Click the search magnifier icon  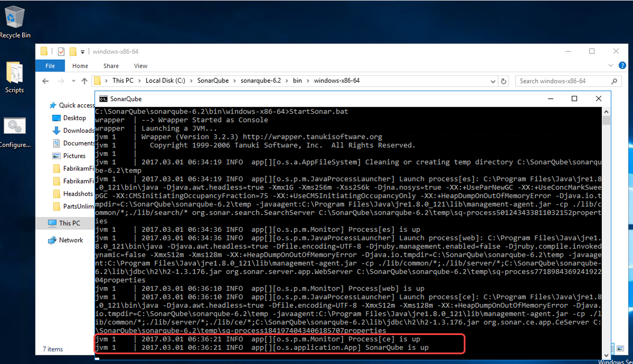pyautogui.click(x=614, y=81)
